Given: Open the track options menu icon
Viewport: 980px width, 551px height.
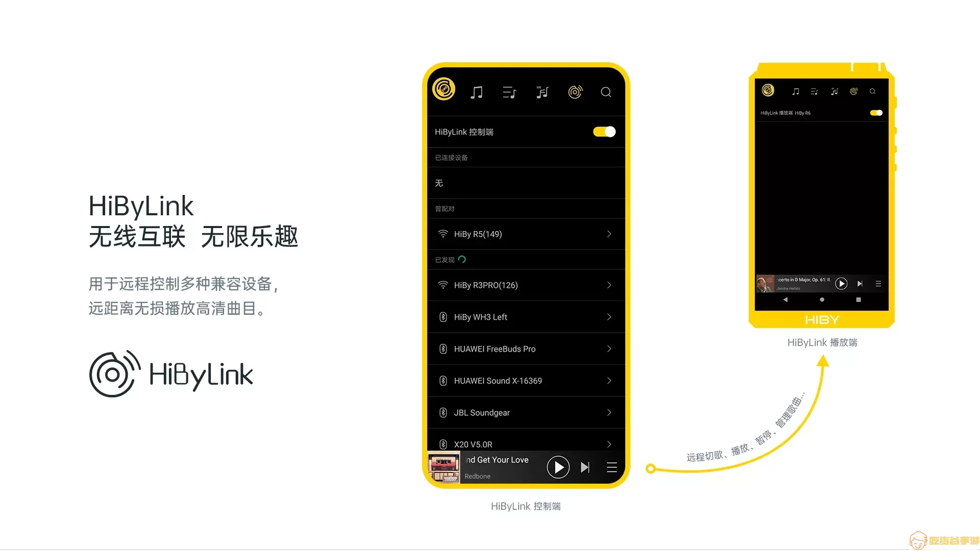Looking at the screenshot, I should (x=610, y=467).
